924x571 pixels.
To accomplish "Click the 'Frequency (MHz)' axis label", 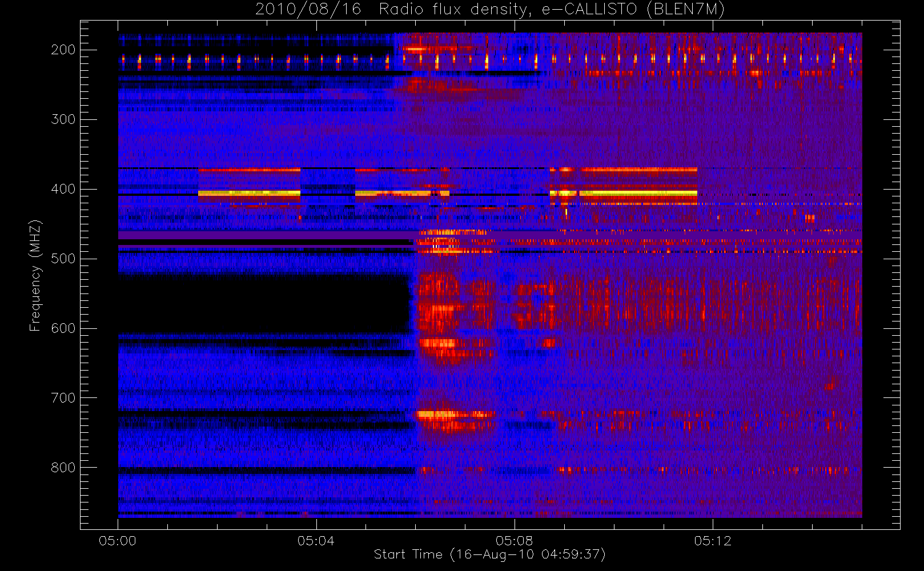I will (35, 275).
